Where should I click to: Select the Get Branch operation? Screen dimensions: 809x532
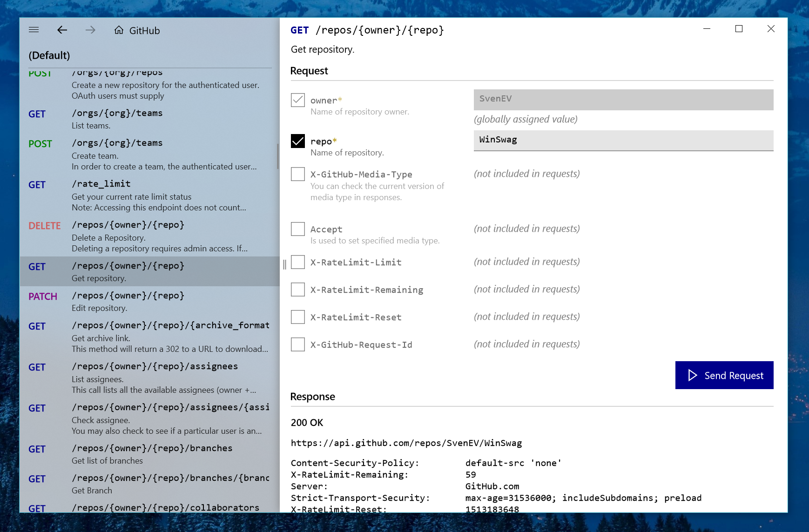(x=149, y=484)
